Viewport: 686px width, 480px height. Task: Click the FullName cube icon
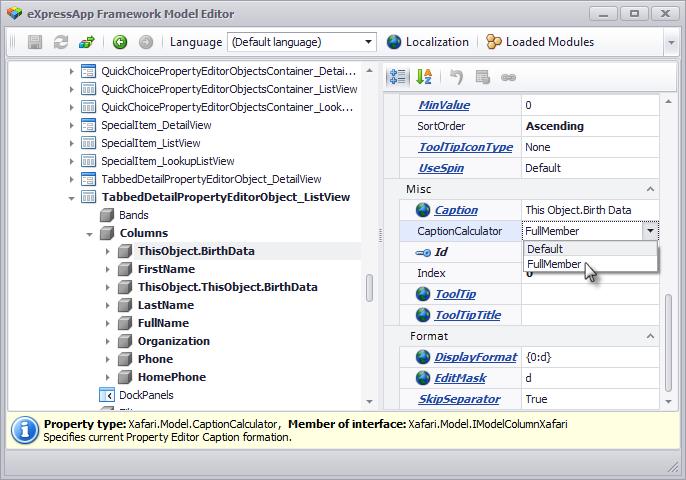(x=125, y=323)
